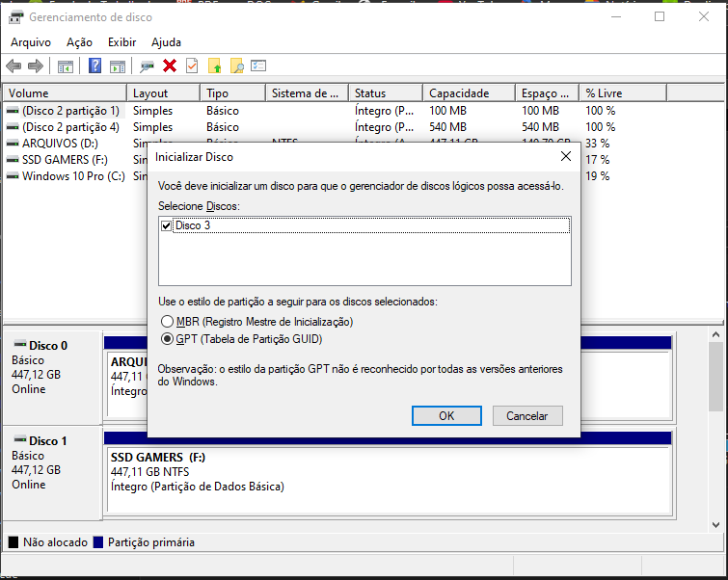Open Help via blue question mark icon
The width and height of the screenshot is (728, 580).
(95, 66)
